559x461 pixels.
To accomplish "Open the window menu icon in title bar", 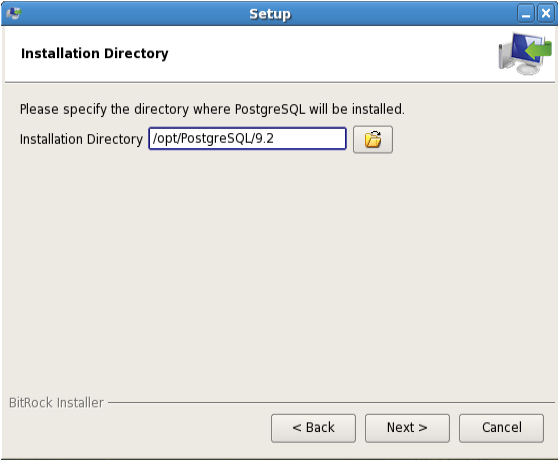I will coord(14,14).
